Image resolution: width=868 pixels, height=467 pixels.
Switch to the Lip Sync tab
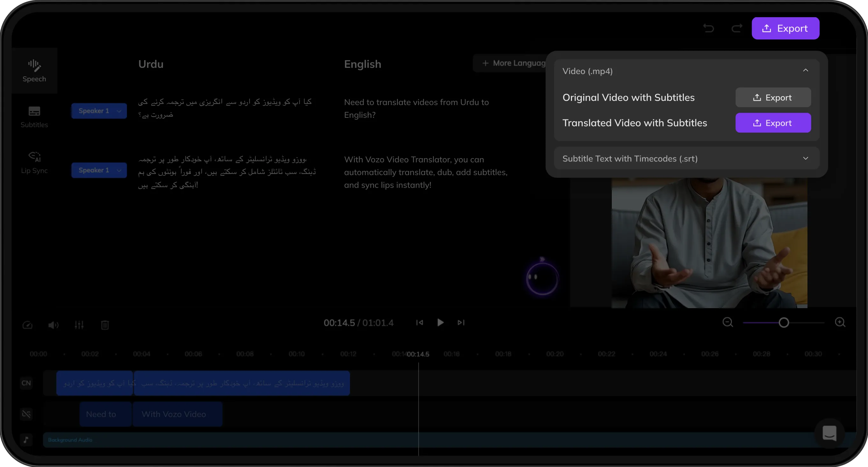[34, 163]
